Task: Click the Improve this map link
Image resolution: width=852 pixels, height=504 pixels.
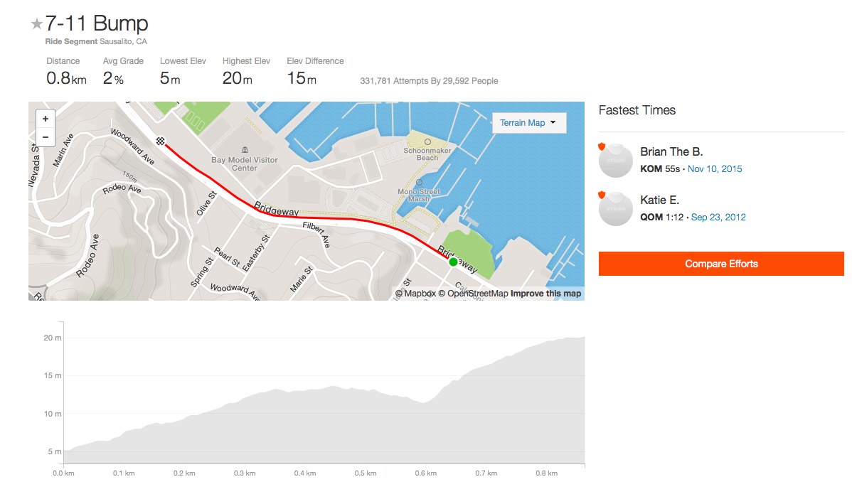Action: click(x=545, y=293)
